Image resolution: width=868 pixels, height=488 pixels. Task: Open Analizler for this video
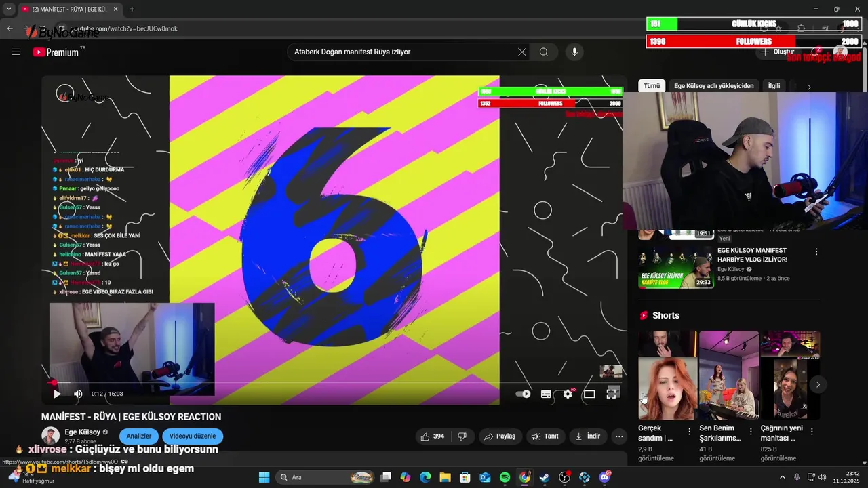[139, 436]
